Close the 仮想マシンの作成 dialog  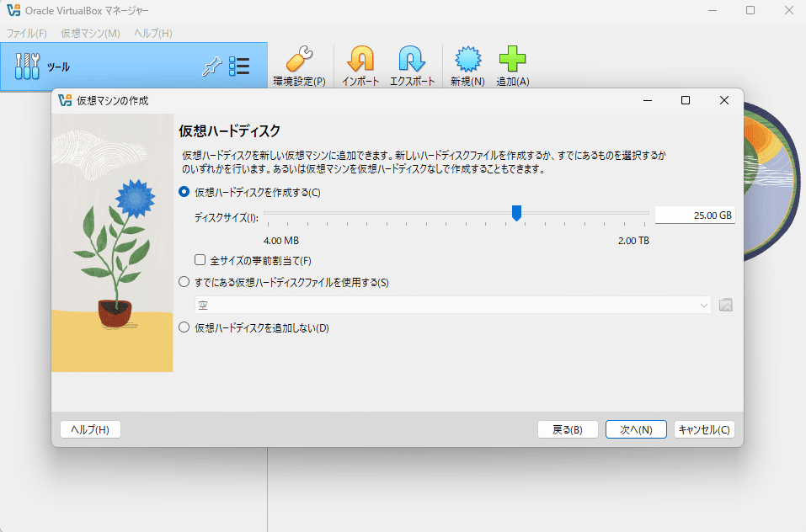[x=724, y=101]
